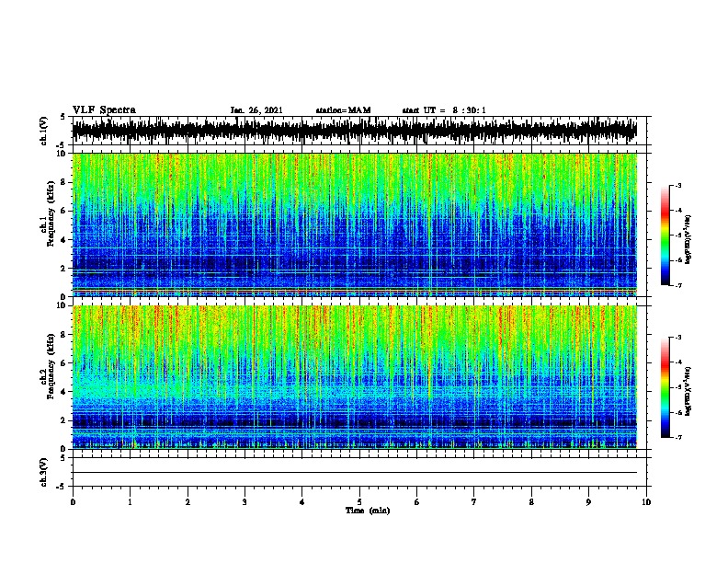Click the ch.1 'Frequency (kHz)' axis label
Viewport: 728px width, 563px height.
point(51,213)
